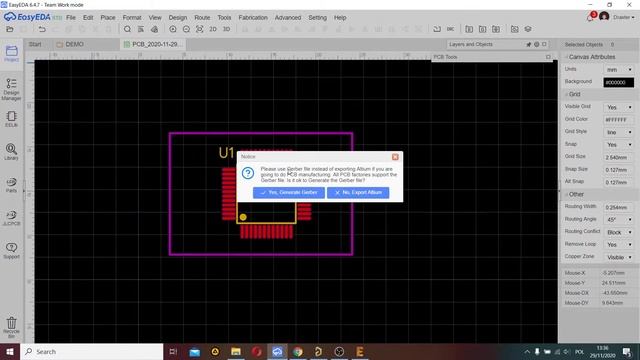Switch to 3D preview

(226, 29)
